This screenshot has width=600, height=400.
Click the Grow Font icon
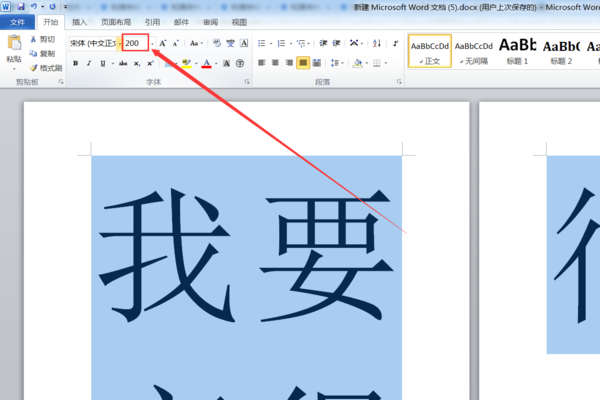click(x=163, y=43)
